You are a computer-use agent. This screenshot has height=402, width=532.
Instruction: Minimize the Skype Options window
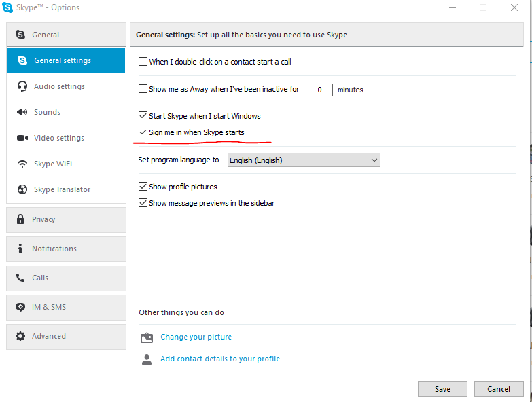(x=453, y=7)
